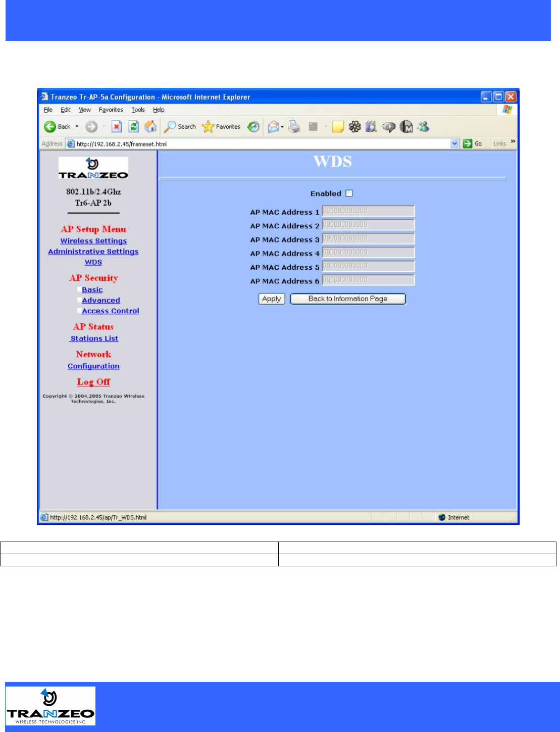
Task: Open the Stations List link
Action: pyautogui.click(x=94, y=338)
